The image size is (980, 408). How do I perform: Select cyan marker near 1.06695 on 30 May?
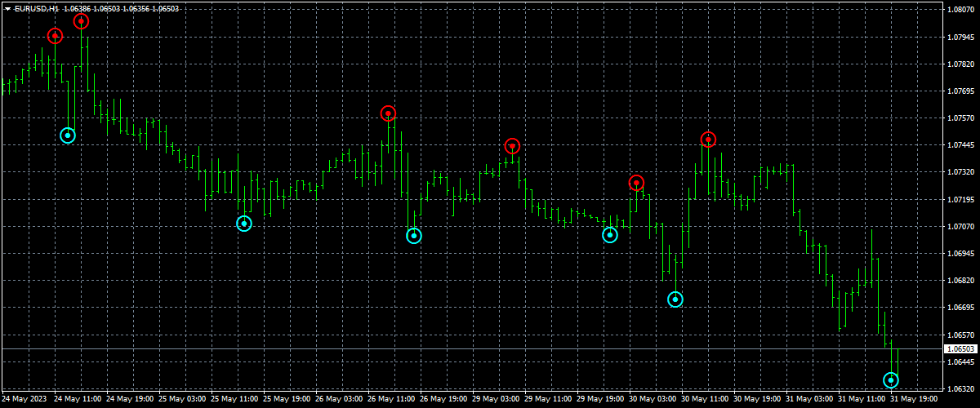click(675, 299)
